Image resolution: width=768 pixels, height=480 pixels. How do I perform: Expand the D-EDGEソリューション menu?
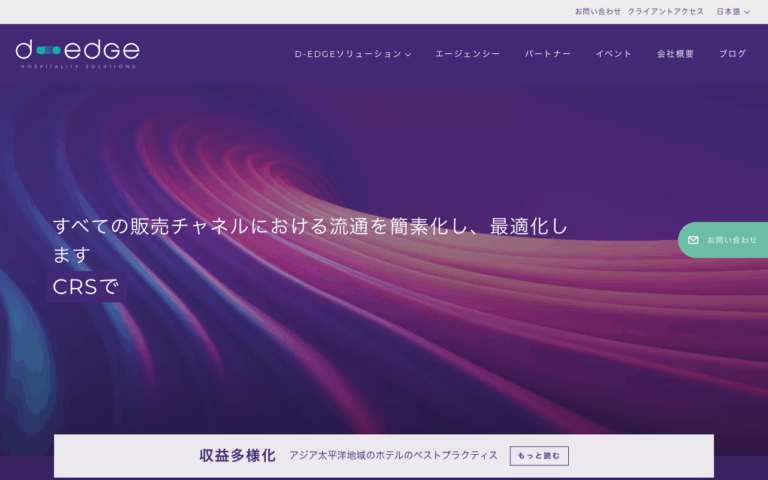point(353,54)
